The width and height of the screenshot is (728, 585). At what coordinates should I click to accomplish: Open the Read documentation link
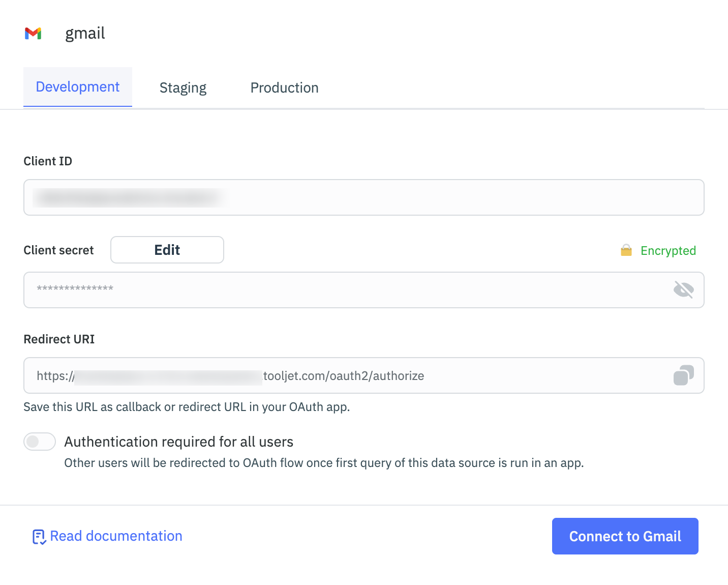(116, 536)
